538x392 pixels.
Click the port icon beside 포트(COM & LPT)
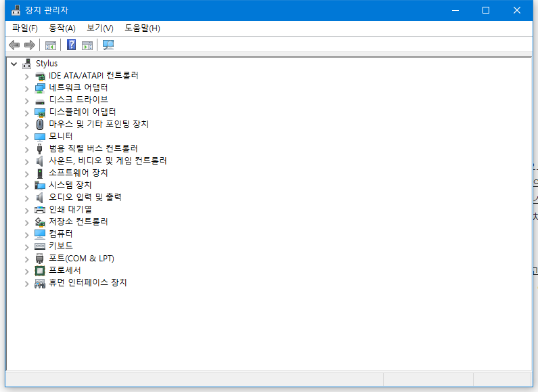point(40,259)
